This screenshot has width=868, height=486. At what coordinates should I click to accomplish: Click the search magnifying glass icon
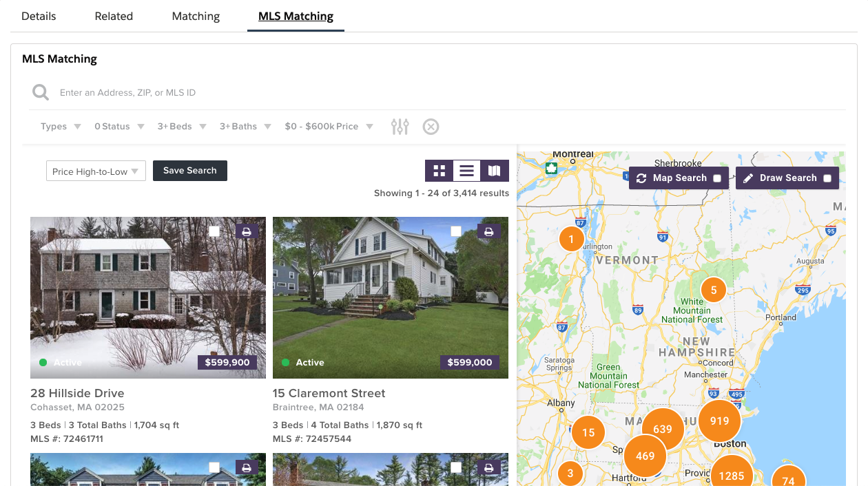click(40, 92)
